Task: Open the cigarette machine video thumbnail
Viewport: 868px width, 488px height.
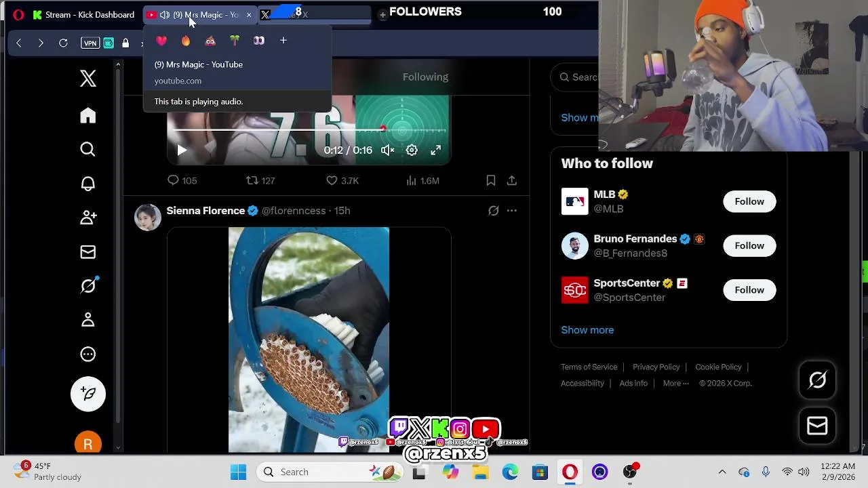Action: click(x=309, y=340)
